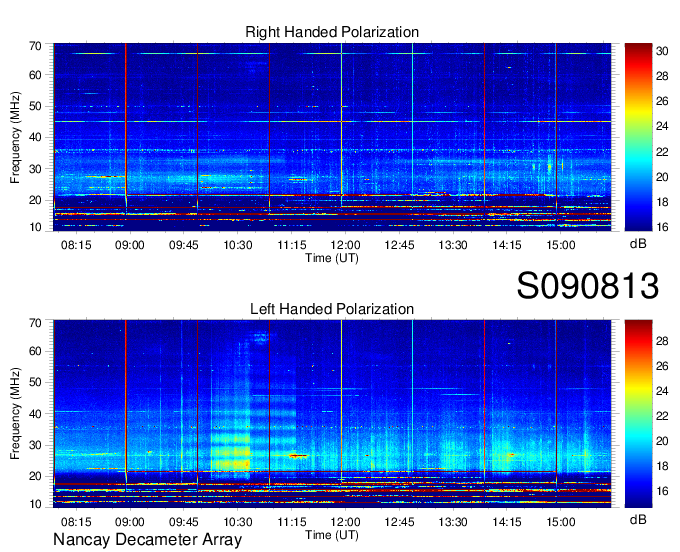Click the 11:15 time tick on the lower plot
The width and height of the screenshot is (680, 552).
(x=291, y=522)
